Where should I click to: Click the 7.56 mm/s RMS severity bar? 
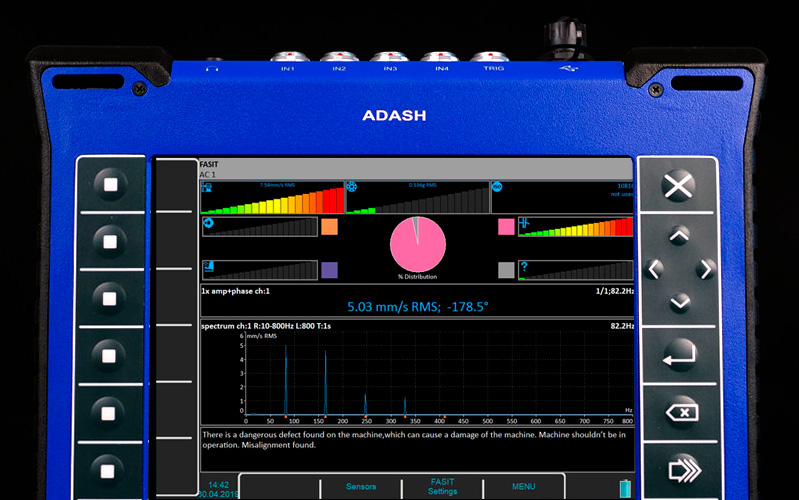[x=271, y=199]
